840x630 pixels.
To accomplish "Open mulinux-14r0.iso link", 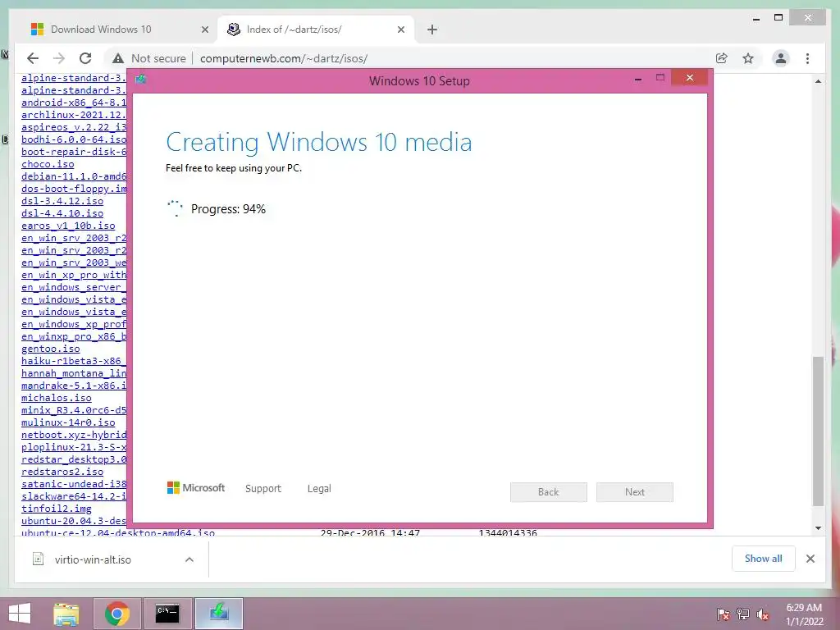I will tap(68, 422).
